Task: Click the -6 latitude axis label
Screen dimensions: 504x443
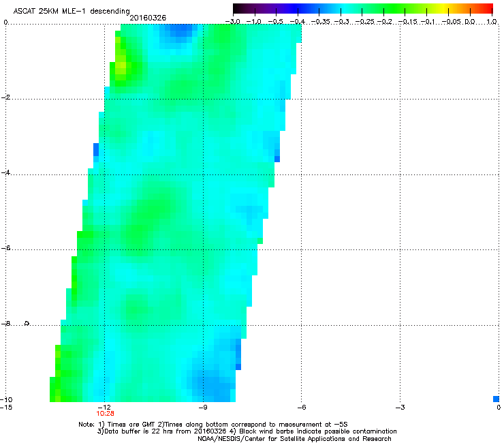Action: [x=5, y=248]
